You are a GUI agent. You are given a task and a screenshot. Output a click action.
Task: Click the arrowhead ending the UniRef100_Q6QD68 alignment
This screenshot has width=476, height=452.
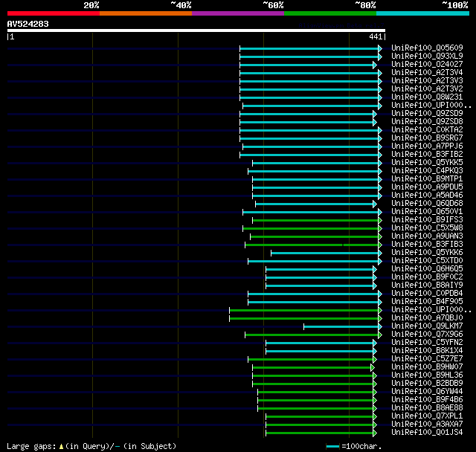[375, 204]
